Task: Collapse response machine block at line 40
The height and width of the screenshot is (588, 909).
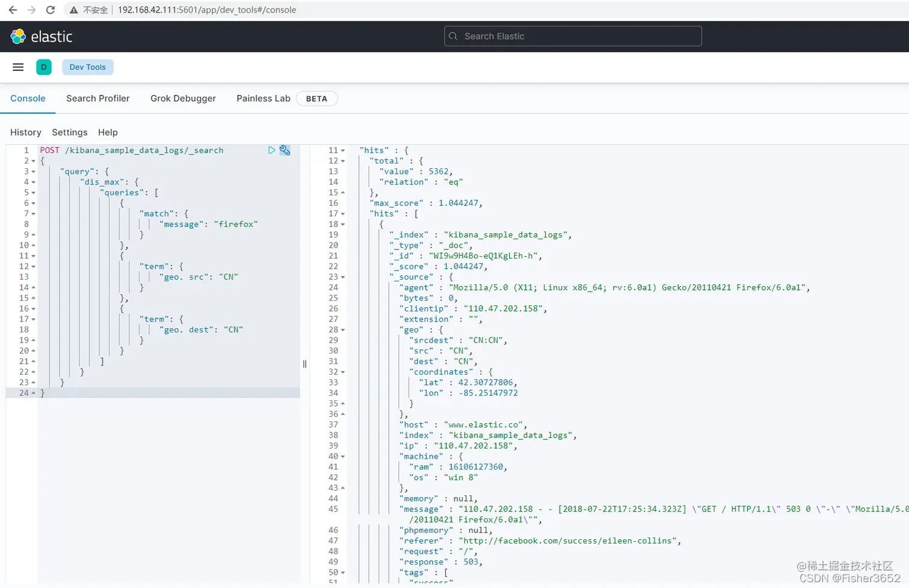Action: (343, 456)
